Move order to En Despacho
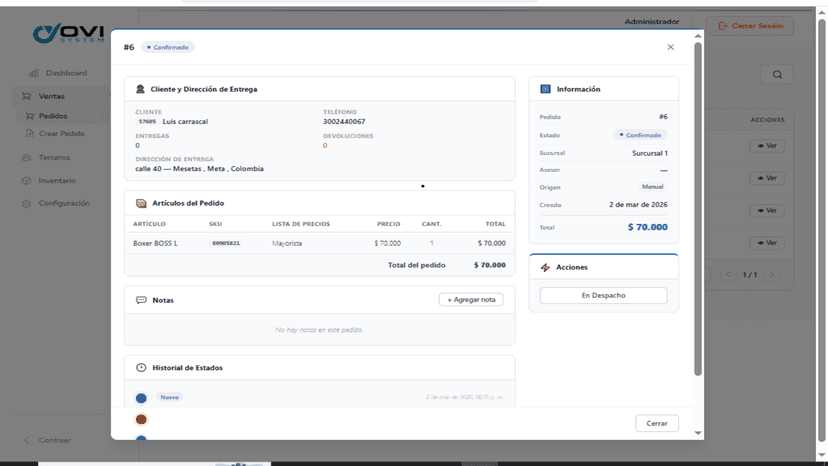Screen dimensions: 828x466 click(603, 295)
